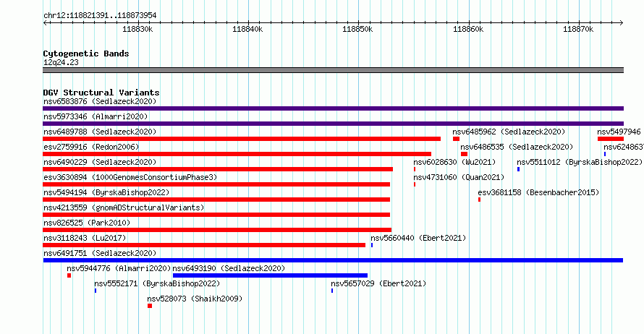Select the tiny red nsv4731060 marker
The height and width of the screenshot is (334, 644).
point(415,184)
